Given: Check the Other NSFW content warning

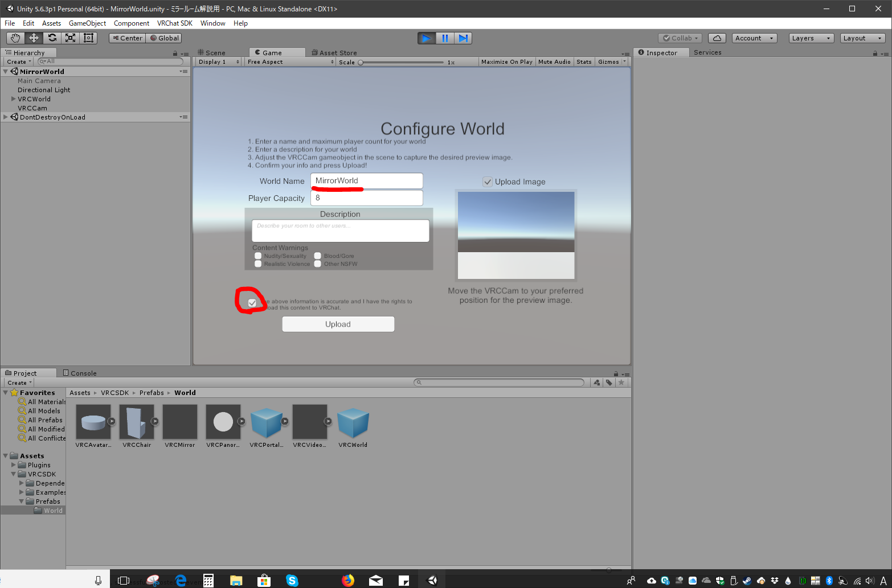Looking at the screenshot, I should pos(318,264).
